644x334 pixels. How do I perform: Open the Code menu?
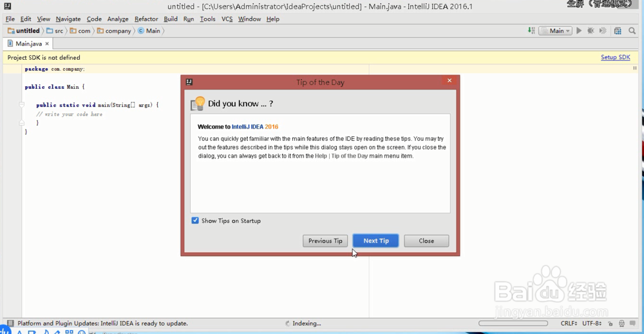click(94, 19)
